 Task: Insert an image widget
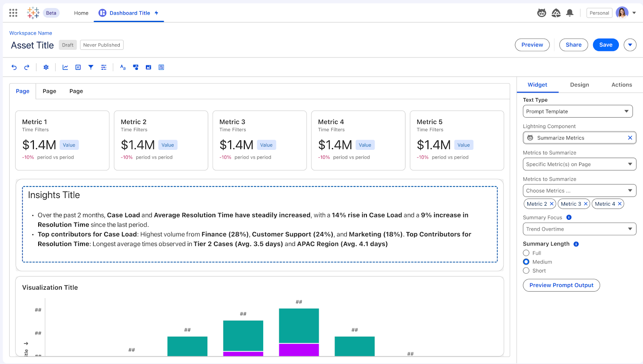[148, 67]
